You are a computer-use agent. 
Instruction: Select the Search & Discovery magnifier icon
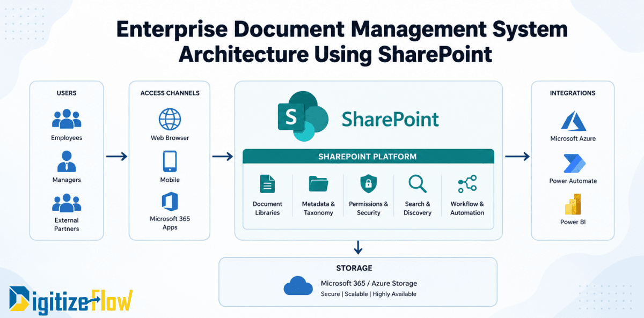[418, 184]
